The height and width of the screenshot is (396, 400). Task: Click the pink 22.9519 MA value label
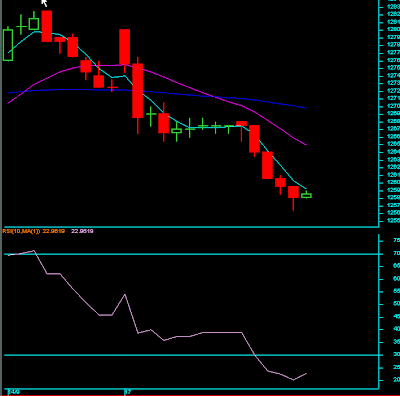pyautogui.click(x=82, y=231)
